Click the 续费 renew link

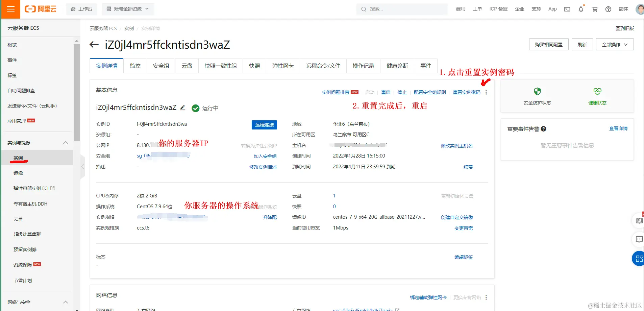click(468, 167)
